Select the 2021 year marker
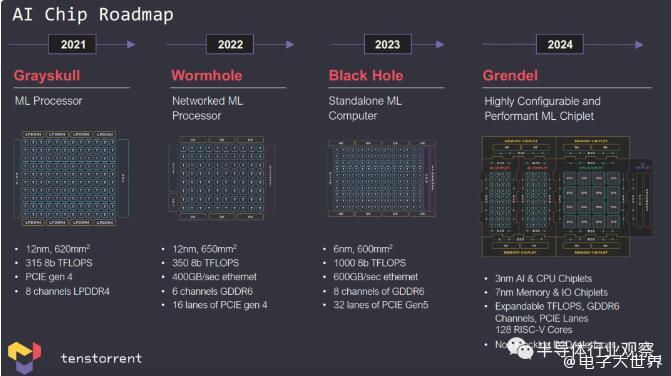The height and width of the screenshot is (376, 671). [x=72, y=44]
